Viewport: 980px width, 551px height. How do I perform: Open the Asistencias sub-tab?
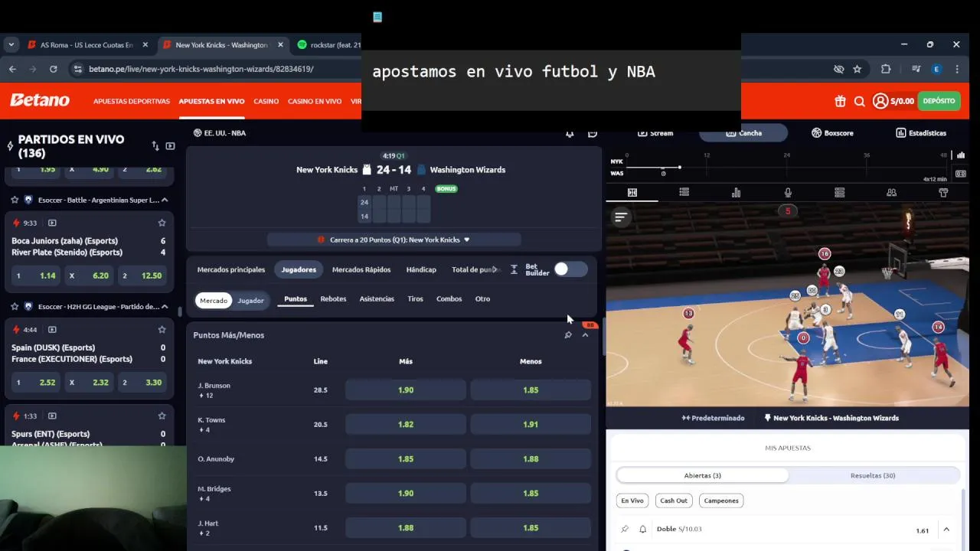point(377,299)
